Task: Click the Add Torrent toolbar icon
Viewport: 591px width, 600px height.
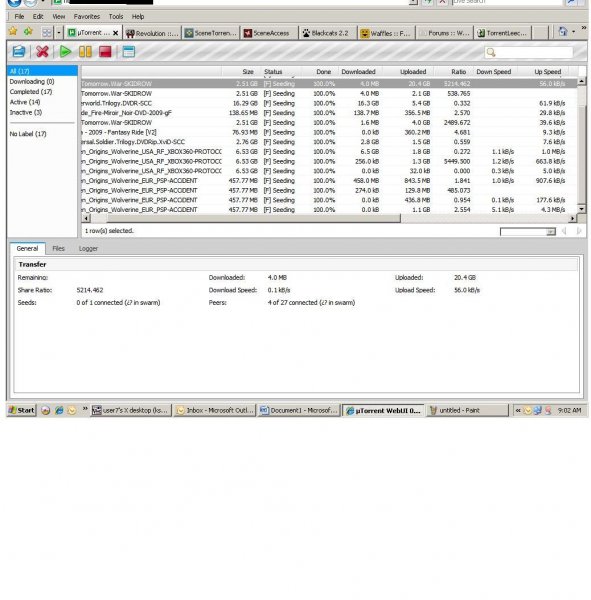Action: pyautogui.click(x=18, y=52)
